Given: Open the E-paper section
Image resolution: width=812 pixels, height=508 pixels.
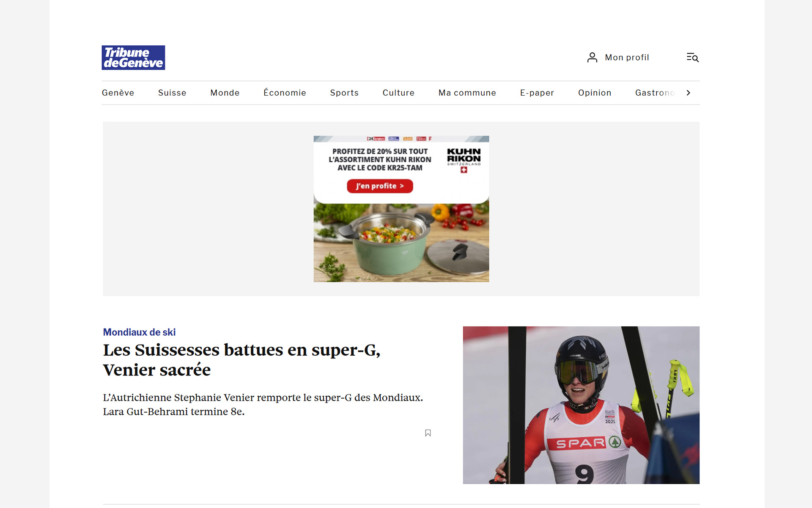Looking at the screenshot, I should coord(537,93).
